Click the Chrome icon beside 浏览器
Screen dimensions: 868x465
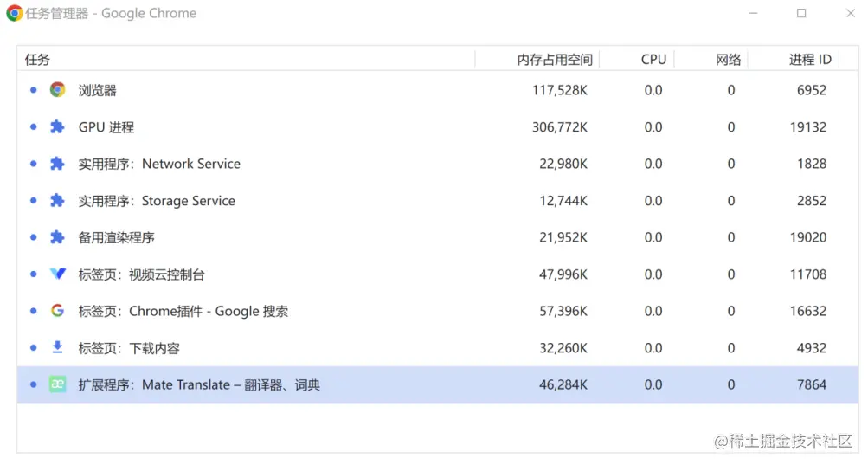coord(57,90)
